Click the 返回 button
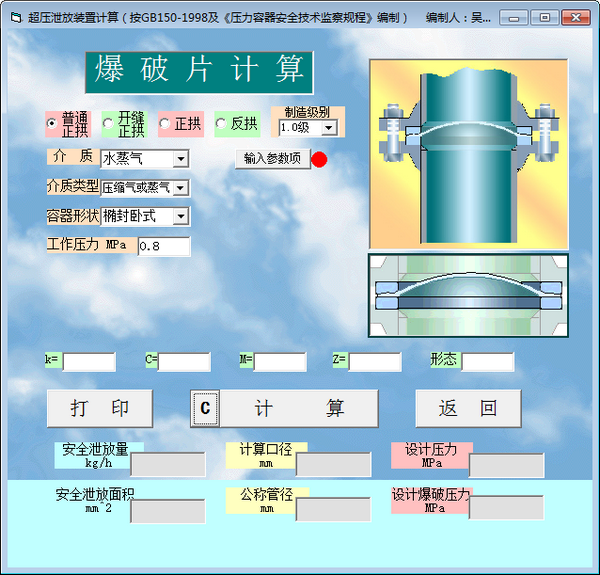600x575 pixels. click(468, 408)
